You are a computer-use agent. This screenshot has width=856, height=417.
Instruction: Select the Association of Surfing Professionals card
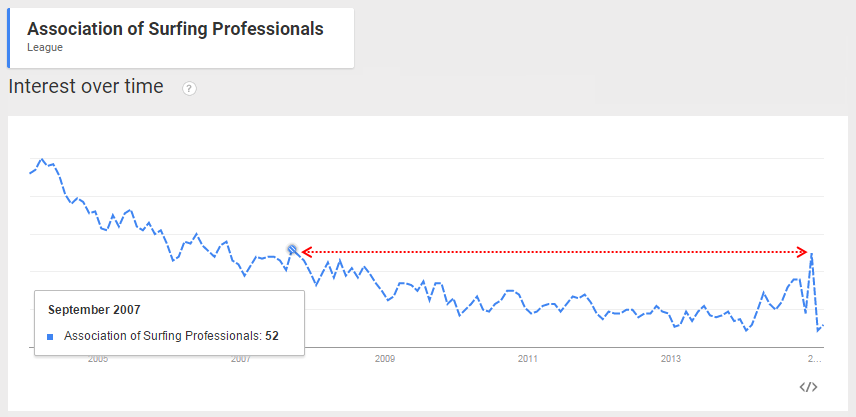(181, 38)
